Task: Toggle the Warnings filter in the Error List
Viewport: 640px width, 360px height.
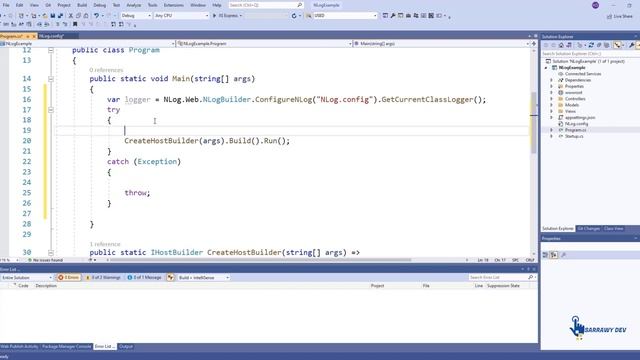Action: pos(103,278)
